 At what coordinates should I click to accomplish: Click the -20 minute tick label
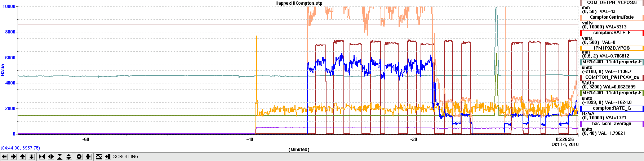[x=414, y=139]
